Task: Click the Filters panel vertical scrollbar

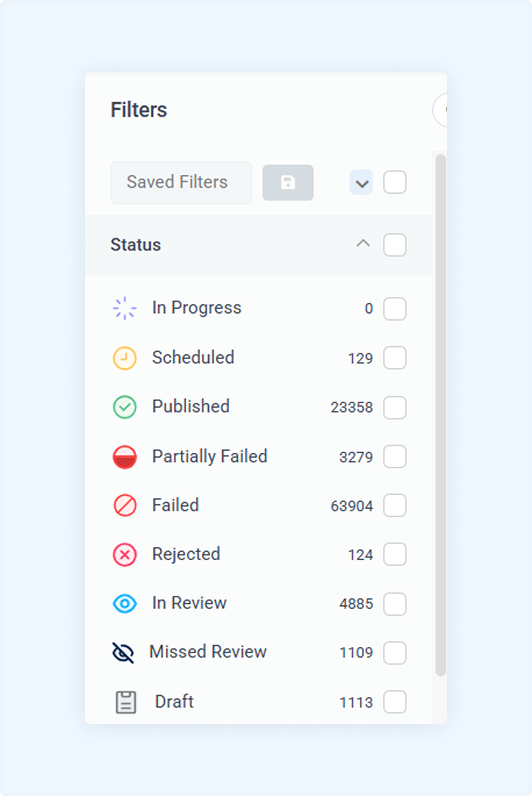Action: click(x=440, y=415)
